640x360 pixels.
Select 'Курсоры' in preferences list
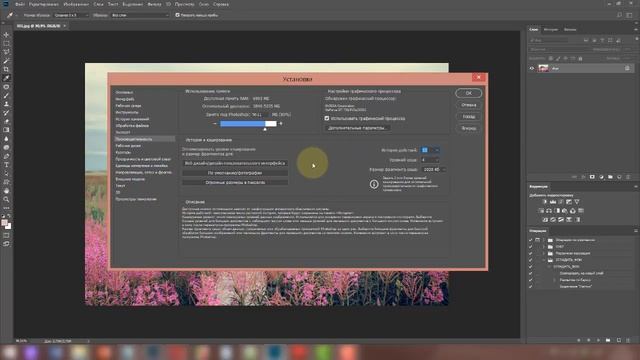coord(123,152)
